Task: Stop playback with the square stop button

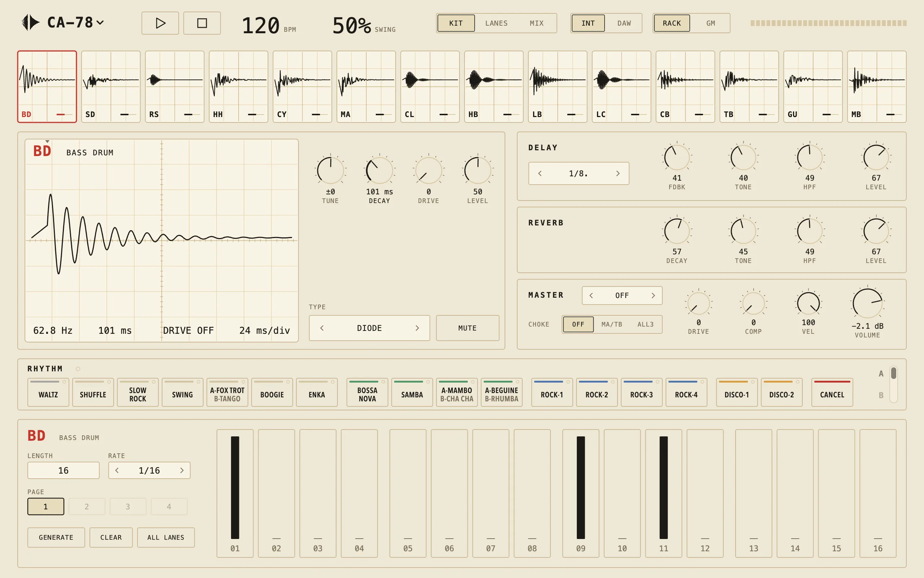Action: (x=202, y=23)
